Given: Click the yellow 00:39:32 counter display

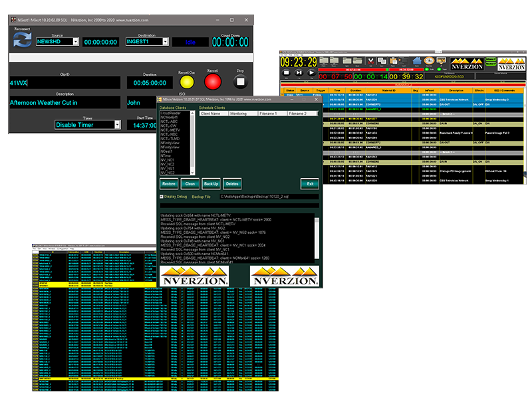Looking at the screenshot, I should click(406, 76).
